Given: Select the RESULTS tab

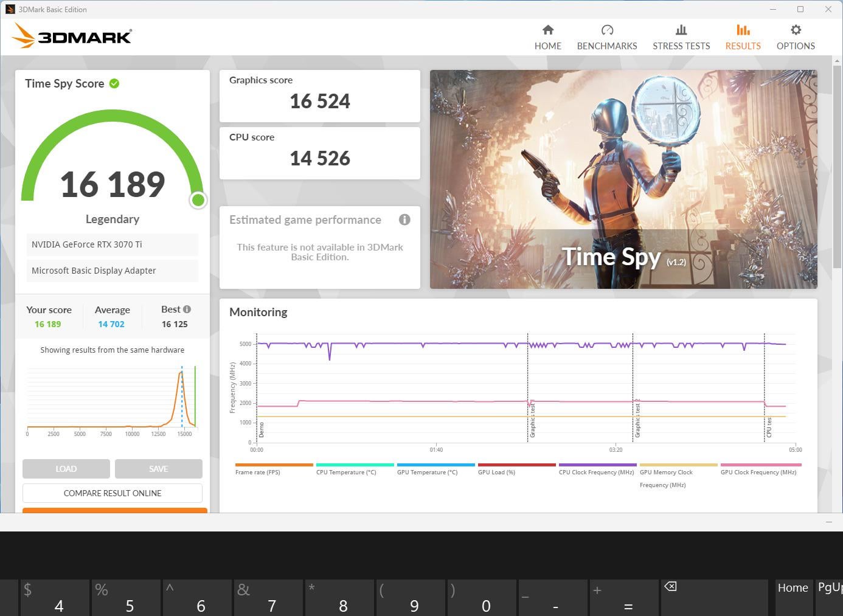Looking at the screenshot, I should click(x=743, y=46).
